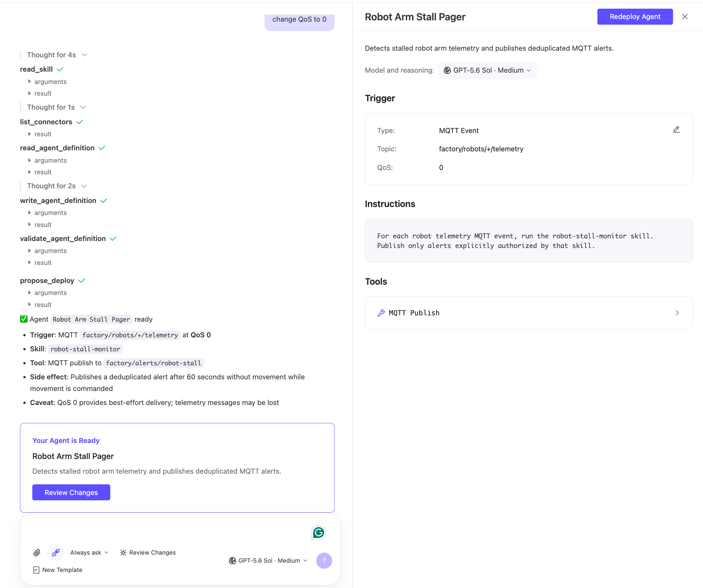This screenshot has width=703, height=588.
Task: Click Review Changes text in composer toolbar
Action: click(x=152, y=553)
